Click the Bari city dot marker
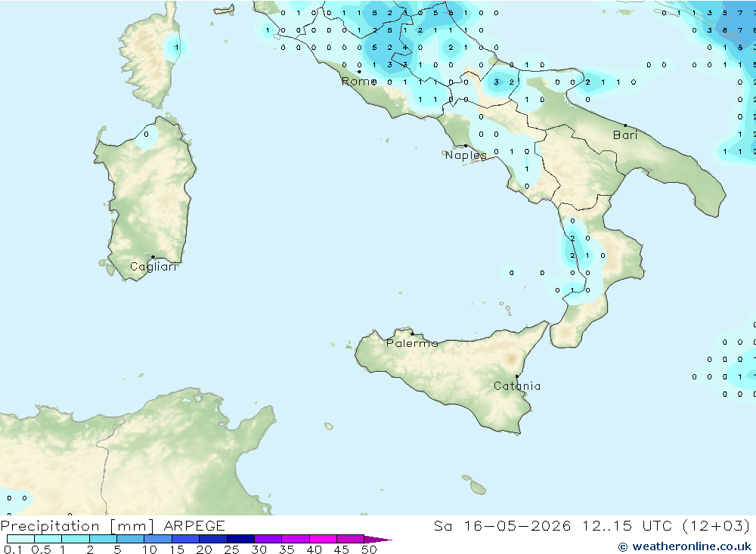Screen dimensions: 756x554 (625, 125)
